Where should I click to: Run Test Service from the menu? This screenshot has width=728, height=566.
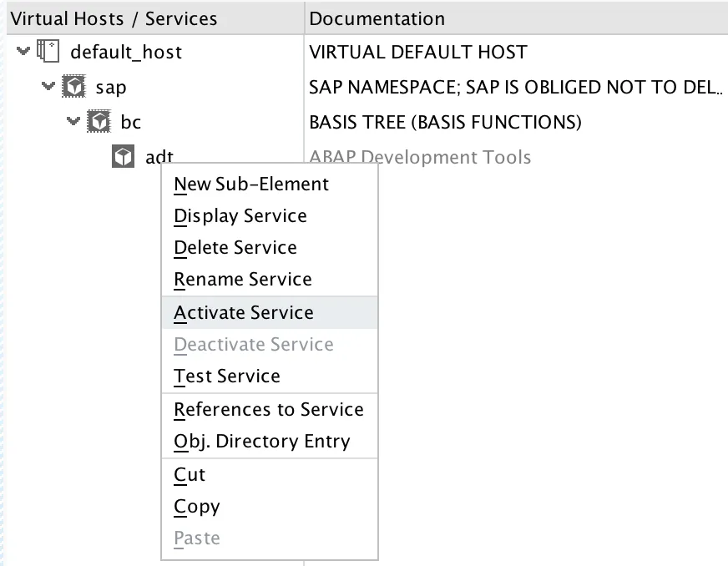pyautogui.click(x=227, y=376)
